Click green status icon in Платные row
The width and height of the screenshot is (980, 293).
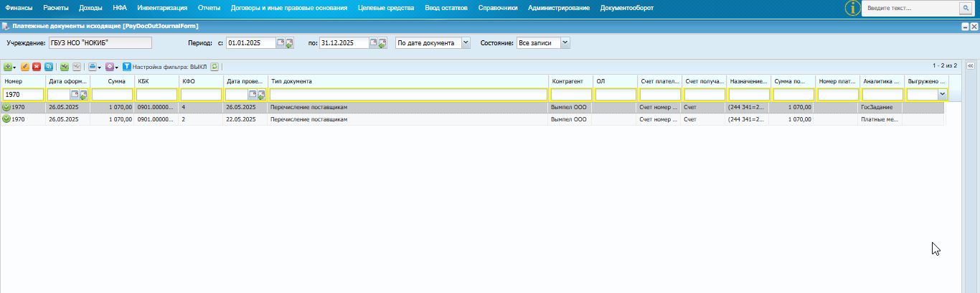point(6,119)
